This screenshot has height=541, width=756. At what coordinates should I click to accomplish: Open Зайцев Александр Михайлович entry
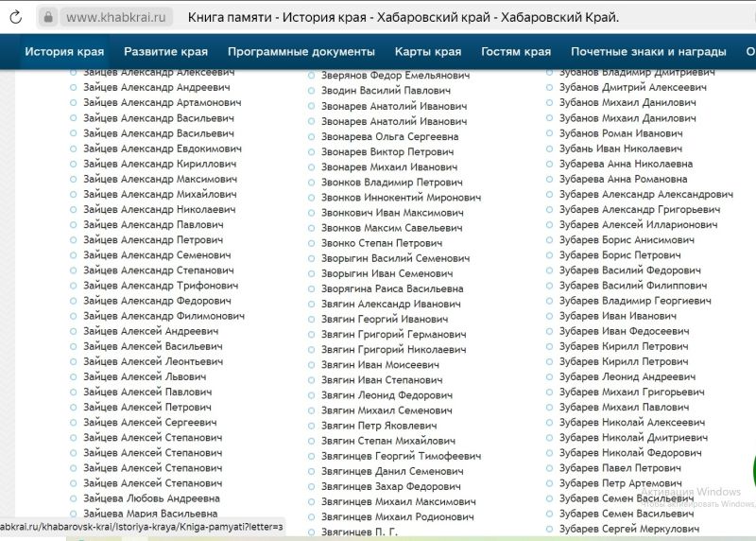click(160, 195)
